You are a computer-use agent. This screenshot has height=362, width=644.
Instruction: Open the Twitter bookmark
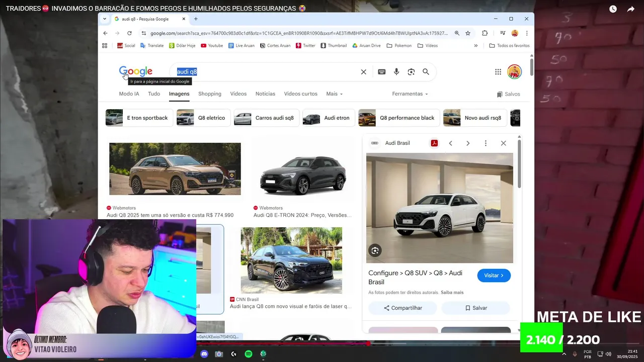[x=305, y=45]
